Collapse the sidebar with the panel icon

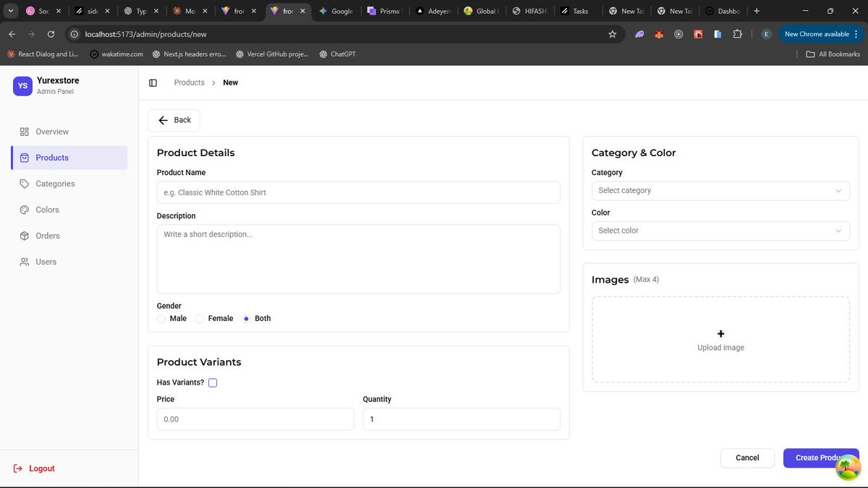[x=153, y=82]
